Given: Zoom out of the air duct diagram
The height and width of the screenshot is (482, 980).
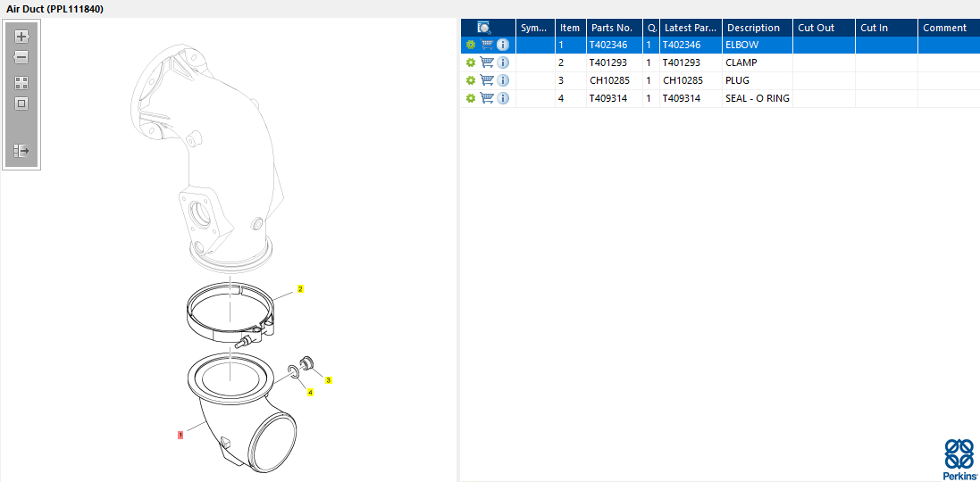Looking at the screenshot, I should click(21, 57).
